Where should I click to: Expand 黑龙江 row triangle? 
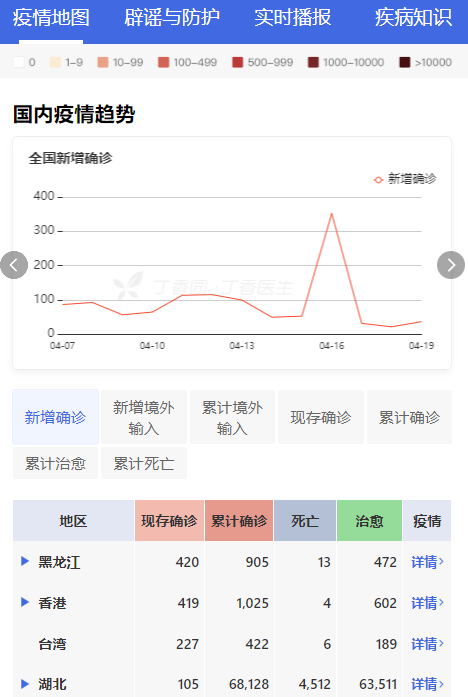[x=25, y=561]
